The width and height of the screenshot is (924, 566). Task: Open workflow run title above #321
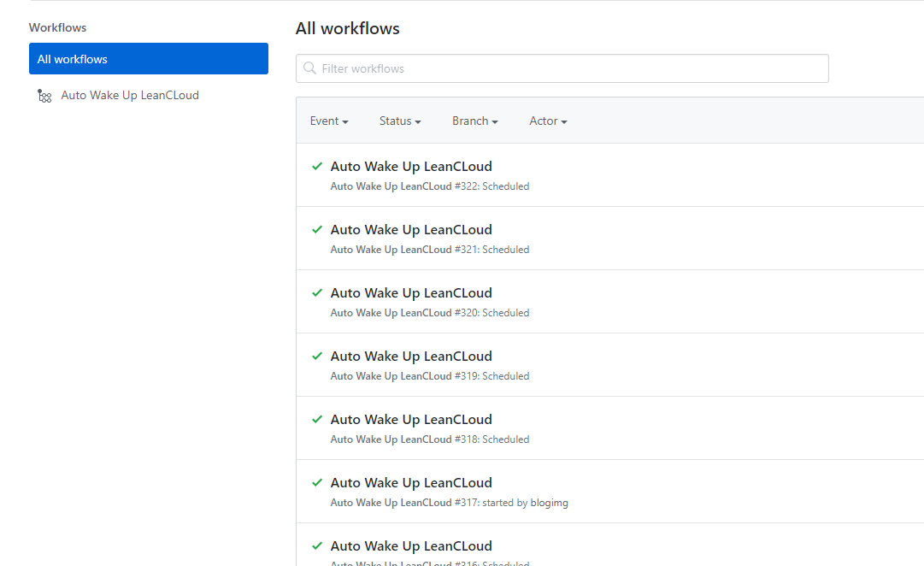pyautogui.click(x=411, y=229)
